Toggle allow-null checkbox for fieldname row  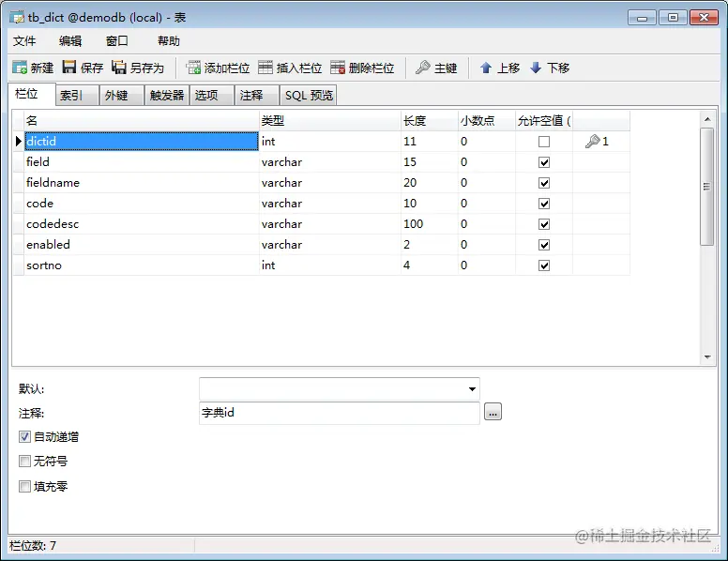pos(544,183)
